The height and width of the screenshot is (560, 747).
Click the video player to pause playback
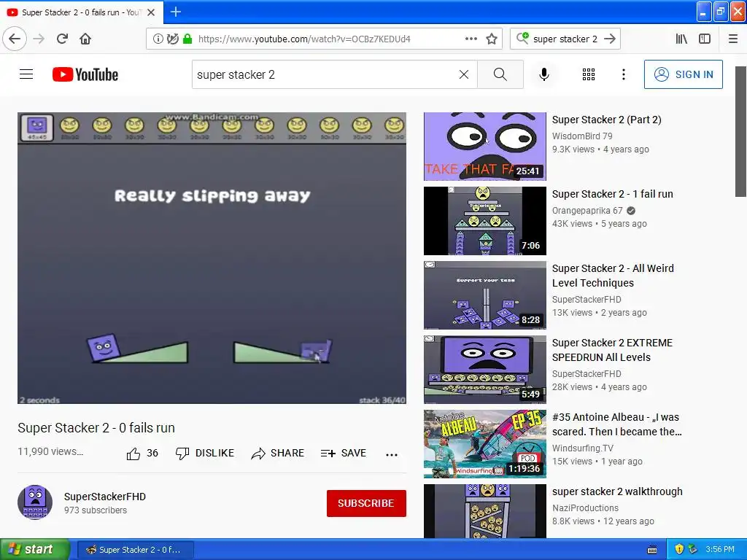212,258
